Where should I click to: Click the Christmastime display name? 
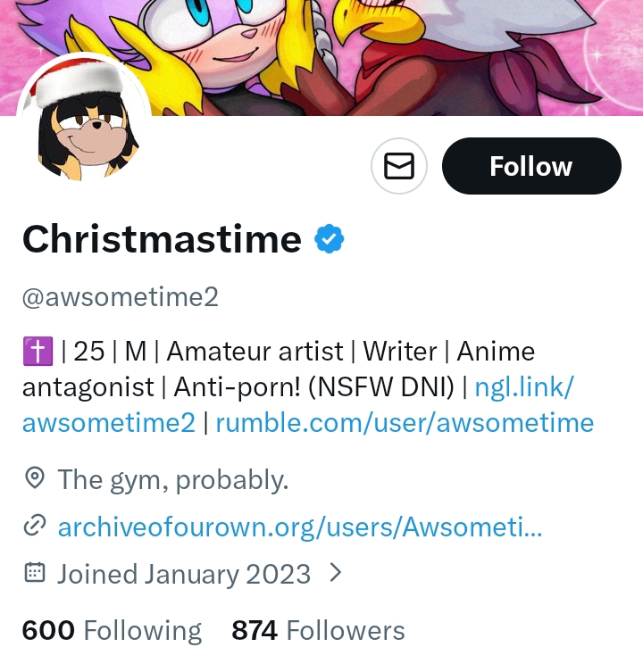[162, 239]
